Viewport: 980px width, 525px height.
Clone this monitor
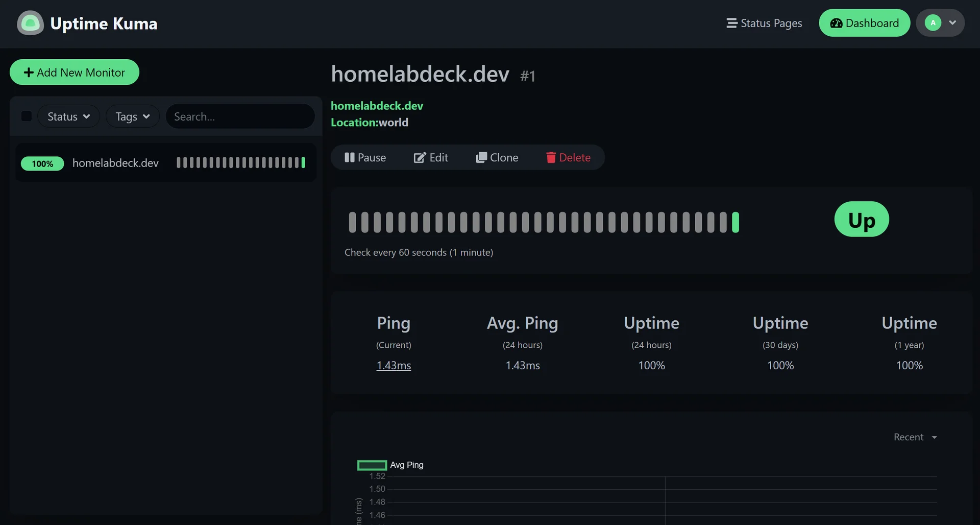point(497,157)
